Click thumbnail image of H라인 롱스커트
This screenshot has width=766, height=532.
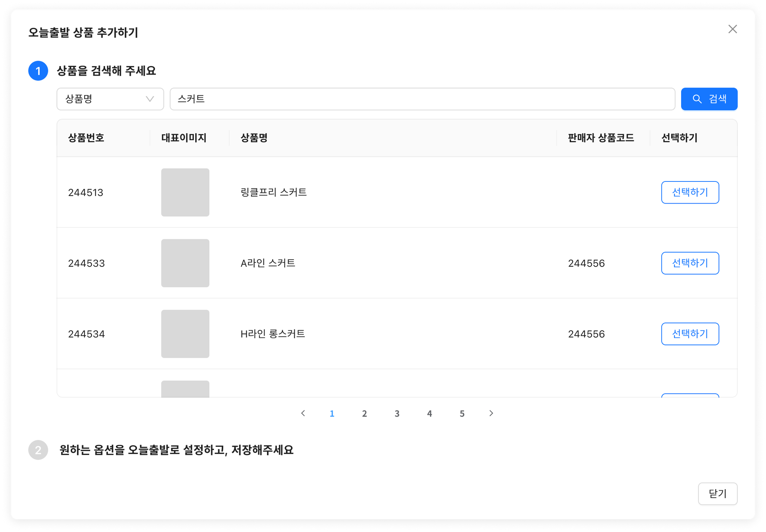(185, 334)
